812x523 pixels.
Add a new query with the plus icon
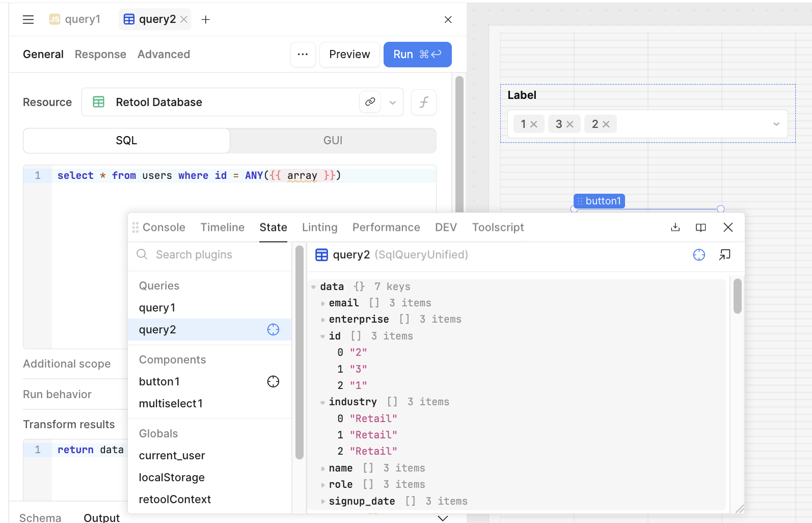point(206,19)
